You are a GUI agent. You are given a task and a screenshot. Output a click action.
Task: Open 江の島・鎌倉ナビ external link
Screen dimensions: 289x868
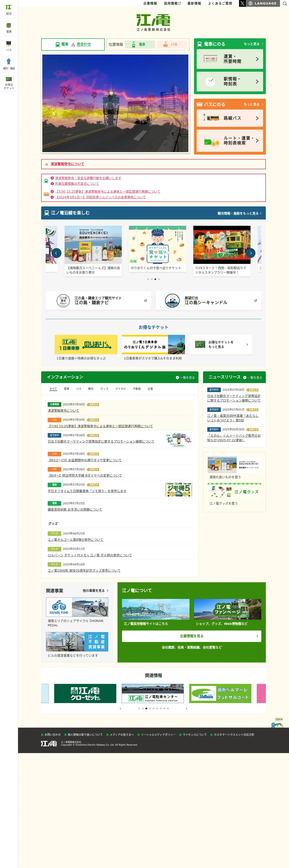pyautogui.click(x=98, y=301)
